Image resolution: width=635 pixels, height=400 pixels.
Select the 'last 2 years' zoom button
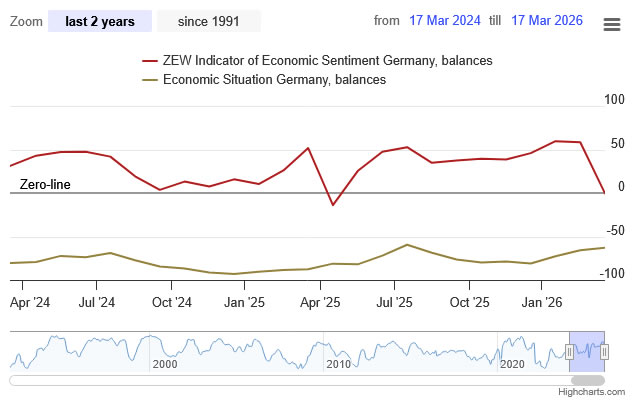click(x=100, y=21)
